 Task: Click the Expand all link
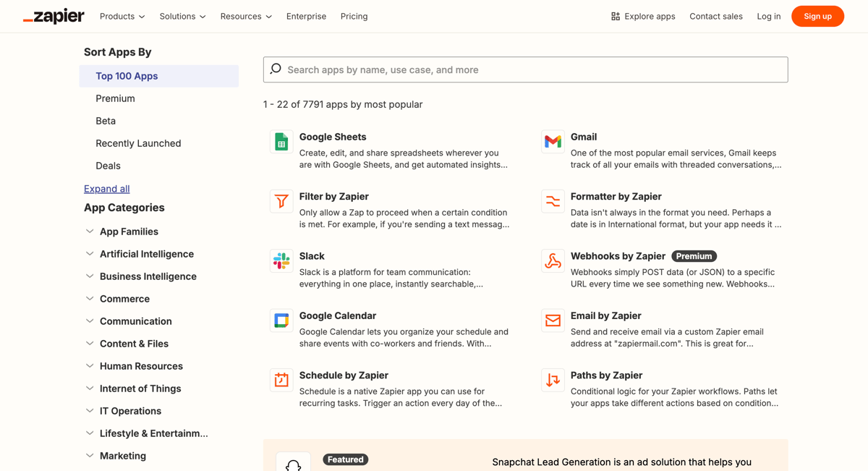[x=107, y=189]
